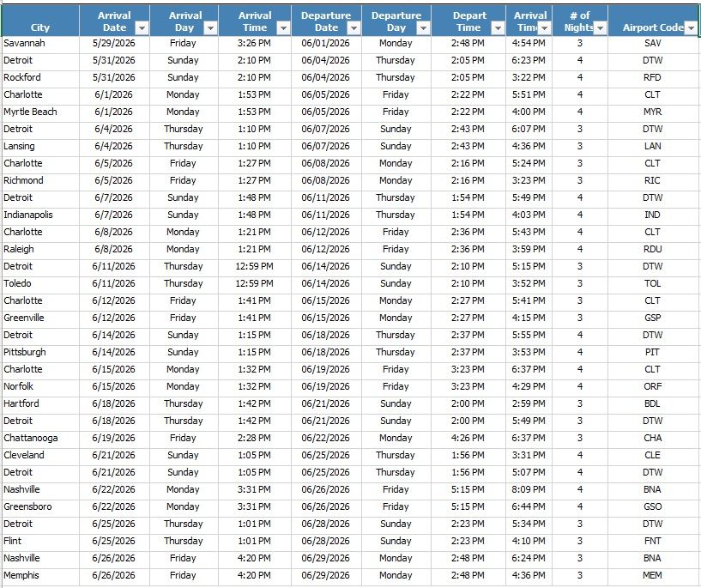Open the Depart Time filter dropdown

pos(498,28)
